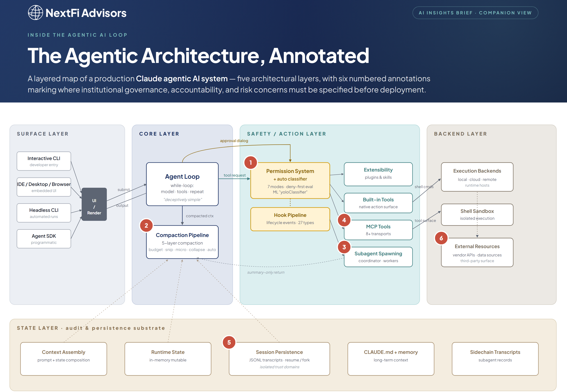Select the Agent Loop box
567x392 pixels.
tap(182, 184)
